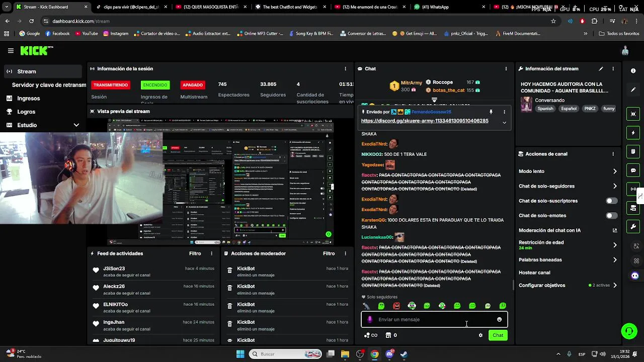Click Hostear canal
This screenshot has width=644, height=362.
point(534,273)
